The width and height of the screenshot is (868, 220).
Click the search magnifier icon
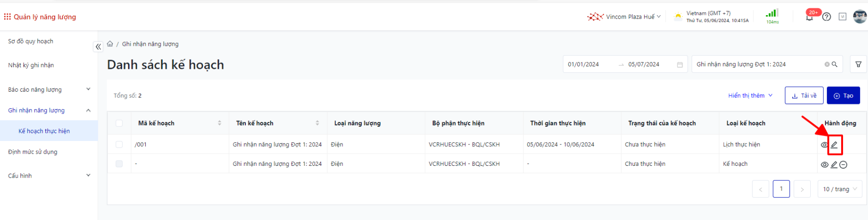pyautogui.click(x=835, y=64)
